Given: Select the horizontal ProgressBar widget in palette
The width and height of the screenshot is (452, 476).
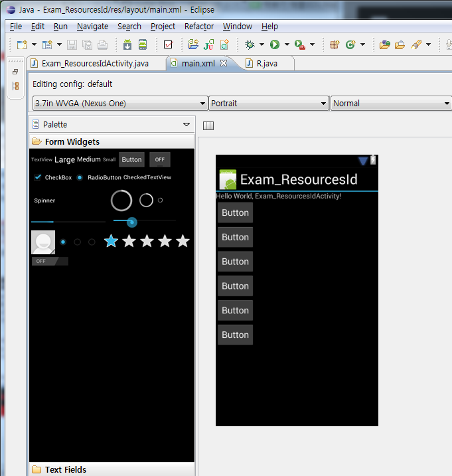Looking at the screenshot, I should (x=68, y=222).
